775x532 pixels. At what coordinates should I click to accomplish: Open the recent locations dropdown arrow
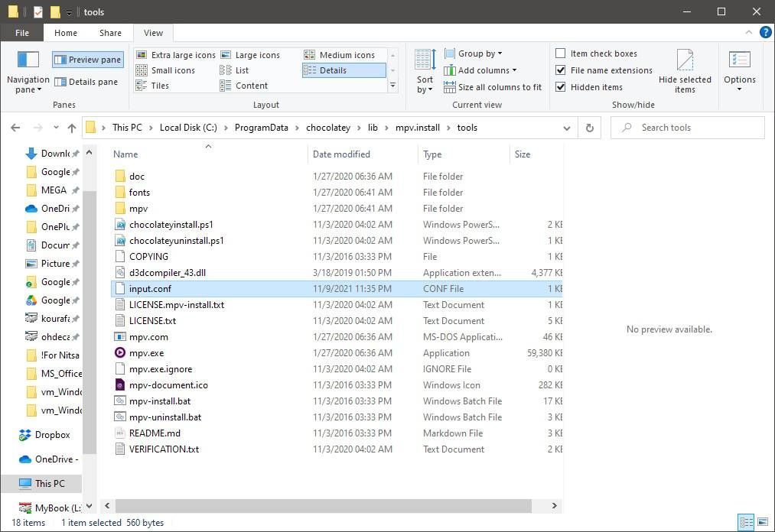coord(56,128)
